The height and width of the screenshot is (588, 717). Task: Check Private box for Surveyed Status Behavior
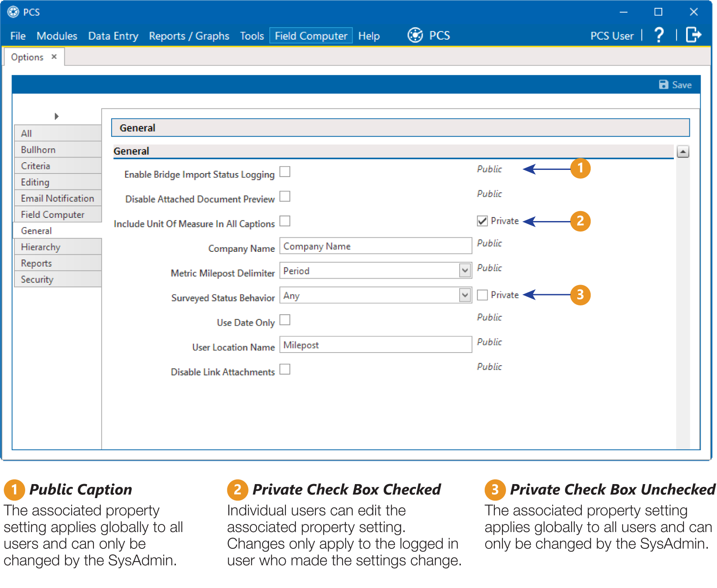point(482,295)
